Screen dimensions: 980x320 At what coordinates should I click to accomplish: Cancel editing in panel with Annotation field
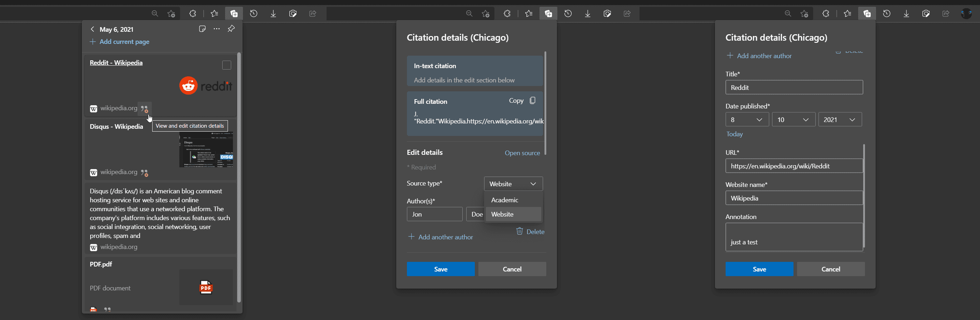click(831, 269)
